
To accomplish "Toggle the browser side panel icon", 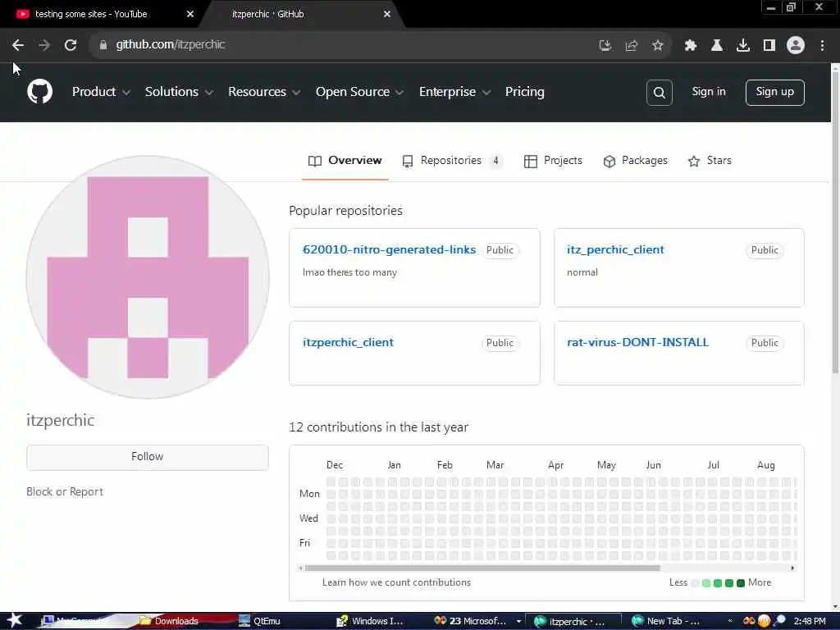I will 769,46.
